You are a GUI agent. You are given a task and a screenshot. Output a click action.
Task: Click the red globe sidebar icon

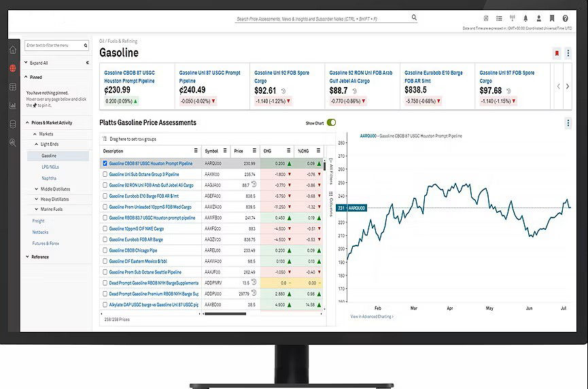coord(13,68)
